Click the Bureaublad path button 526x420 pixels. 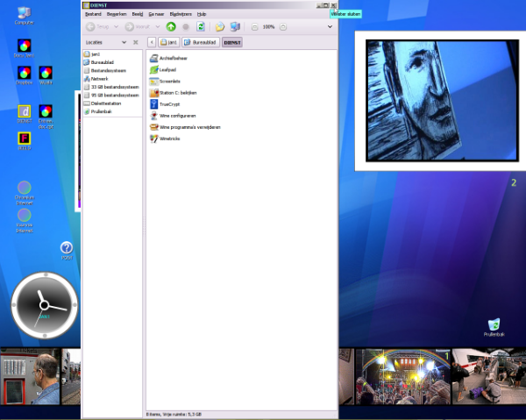[200, 41]
